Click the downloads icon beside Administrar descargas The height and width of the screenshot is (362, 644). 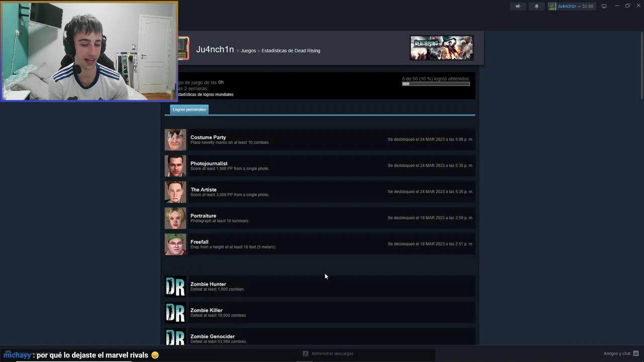coord(305,353)
